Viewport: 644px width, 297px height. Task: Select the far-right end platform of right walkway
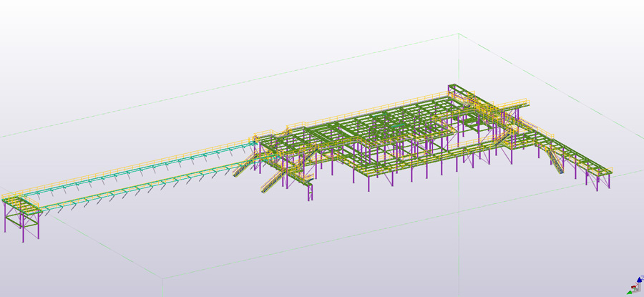pos(597,170)
